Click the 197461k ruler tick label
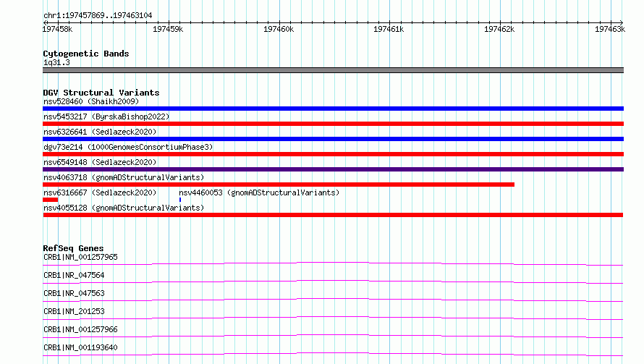 point(389,29)
